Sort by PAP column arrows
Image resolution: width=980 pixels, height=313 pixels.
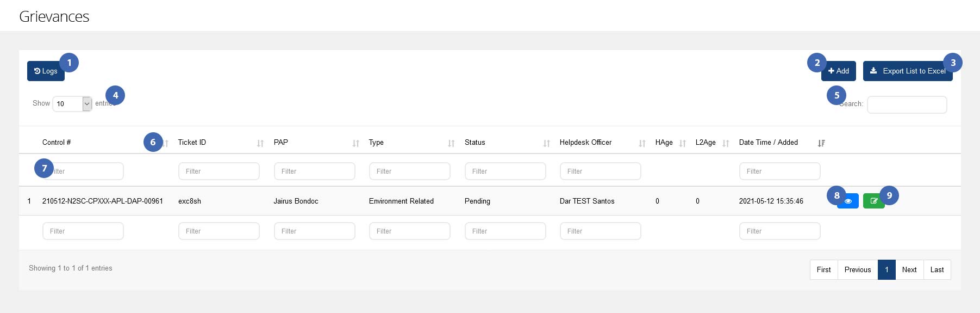356,143
